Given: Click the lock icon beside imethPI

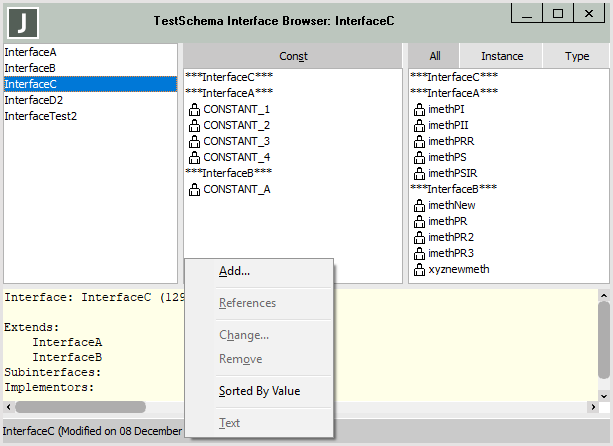Looking at the screenshot, I should (419, 109).
